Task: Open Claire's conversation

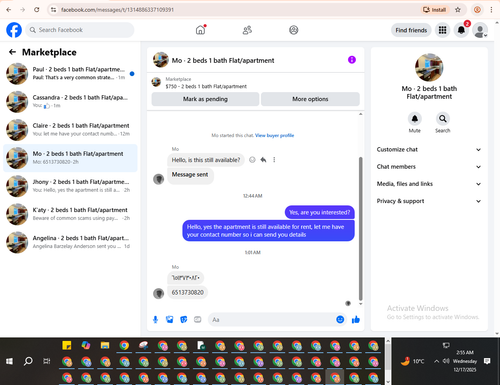Action: click(x=70, y=130)
